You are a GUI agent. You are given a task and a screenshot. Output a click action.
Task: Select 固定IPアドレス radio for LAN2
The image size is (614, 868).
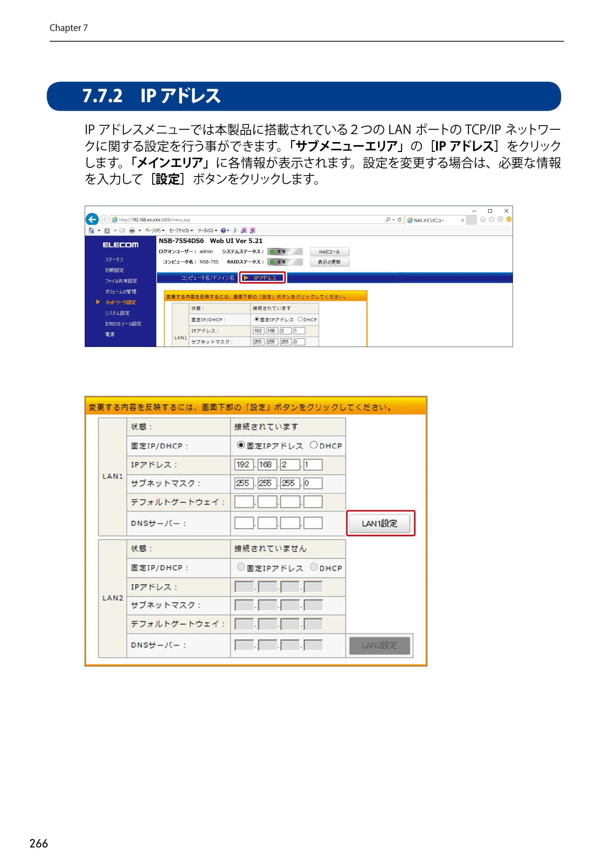click(x=241, y=567)
